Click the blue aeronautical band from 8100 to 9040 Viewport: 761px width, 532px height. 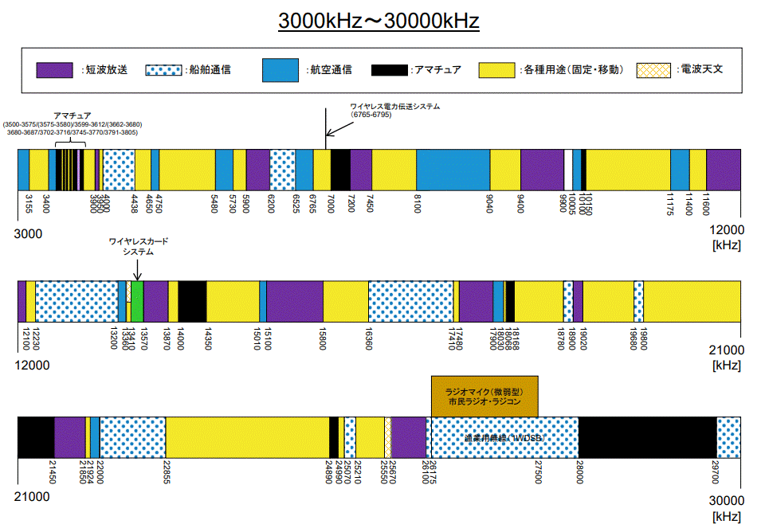pos(453,169)
